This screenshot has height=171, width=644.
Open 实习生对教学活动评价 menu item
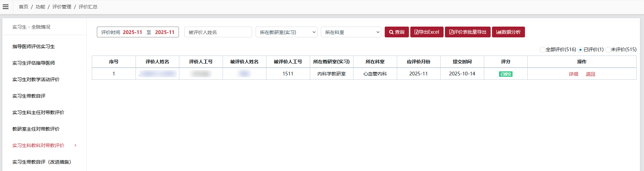(36, 79)
